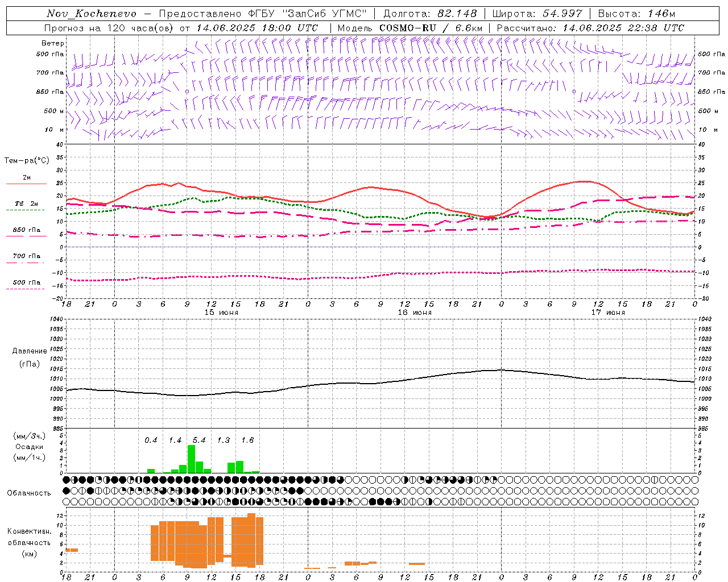Select the 850 гПа temperature legend entry
Screen dimensions: 728x582
[x=26, y=230]
